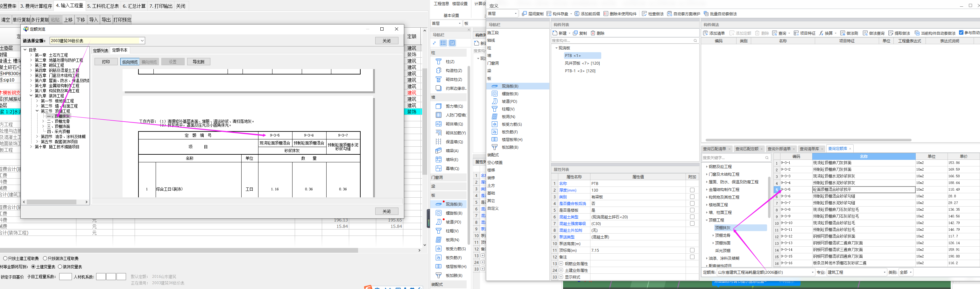Click the 添加清单 icon in 构件做法
The image size is (980, 289).
[705, 33]
